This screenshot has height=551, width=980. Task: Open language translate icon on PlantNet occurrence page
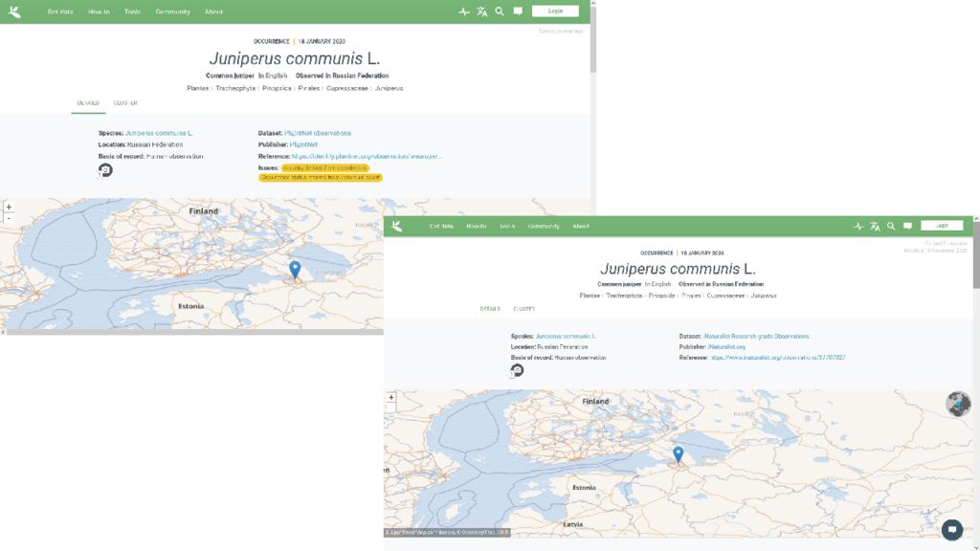click(x=482, y=11)
